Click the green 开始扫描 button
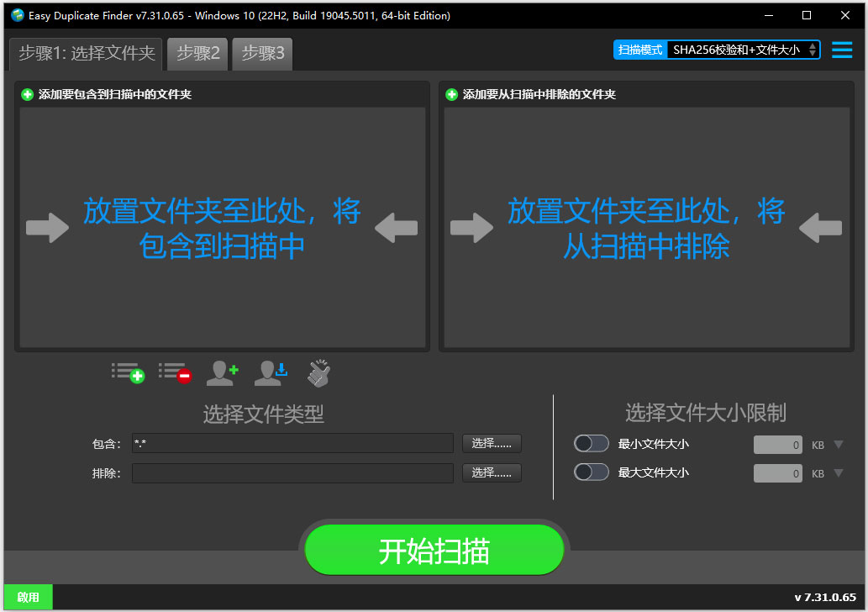868x612 pixels. click(434, 551)
